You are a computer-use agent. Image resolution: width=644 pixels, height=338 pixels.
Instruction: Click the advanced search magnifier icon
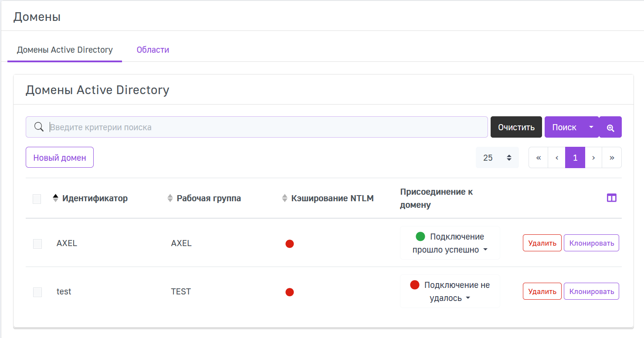coord(610,127)
